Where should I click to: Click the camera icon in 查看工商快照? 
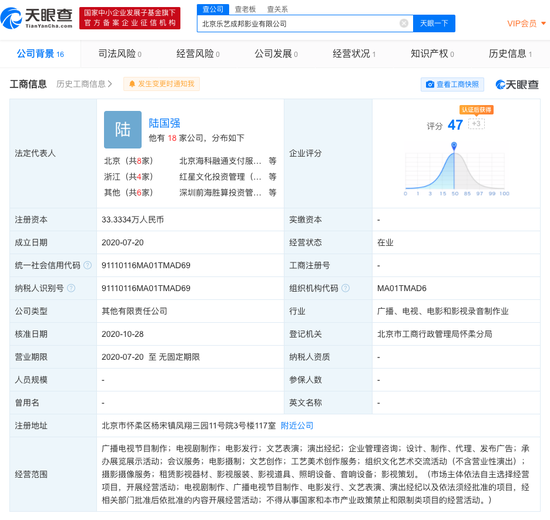[430, 85]
